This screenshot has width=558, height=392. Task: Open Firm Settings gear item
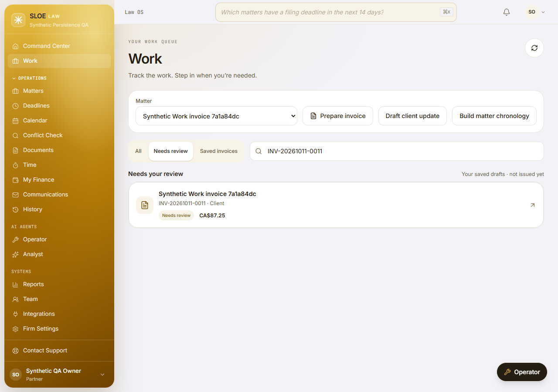(59, 328)
